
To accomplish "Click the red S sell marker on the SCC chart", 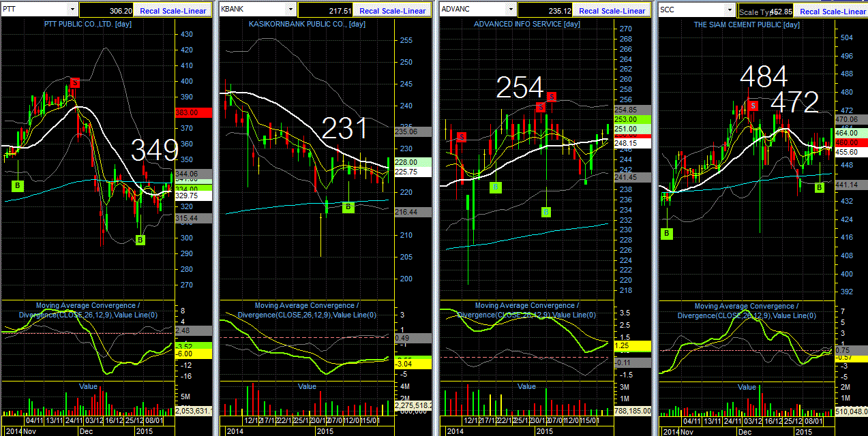I will [753, 105].
